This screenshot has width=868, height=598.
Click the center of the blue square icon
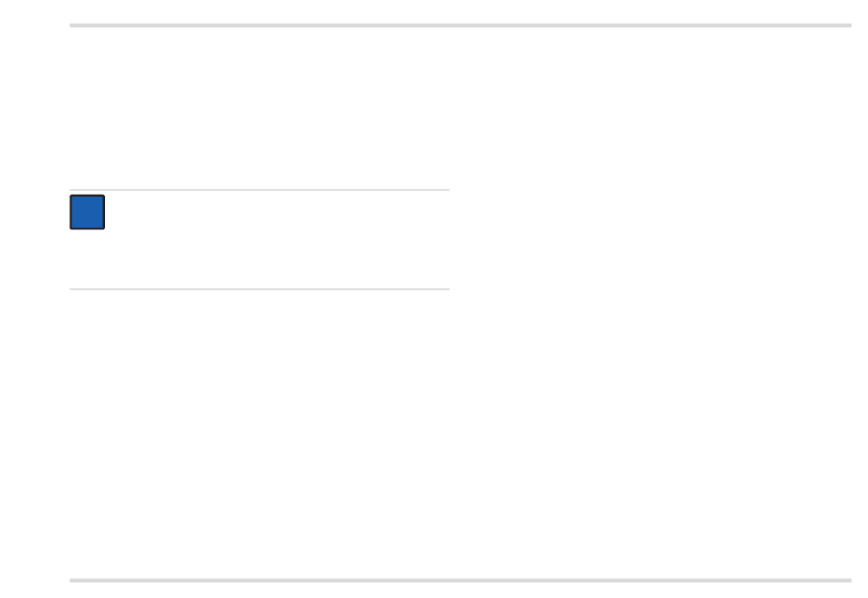coord(87,212)
